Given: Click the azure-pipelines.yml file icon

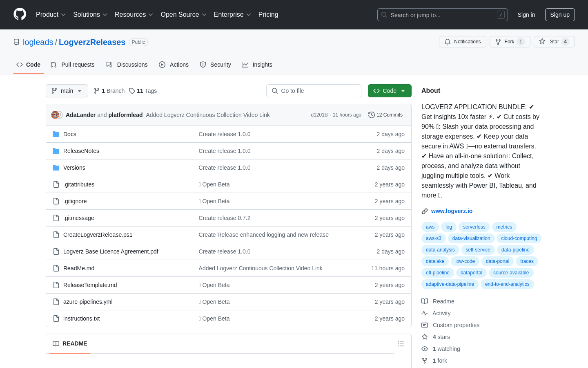Looking at the screenshot, I should point(56,302).
